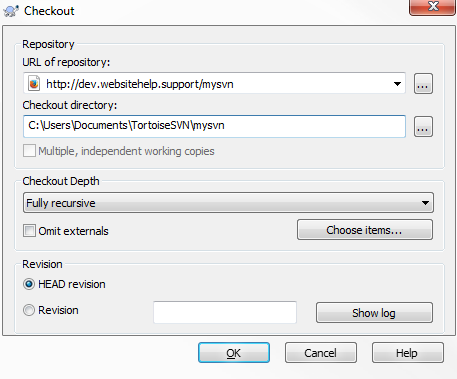This screenshot has height=379, width=457.
Task: Close the Checkout dialog with the X button
Action: pyautogui.click(x=433, y=7)
